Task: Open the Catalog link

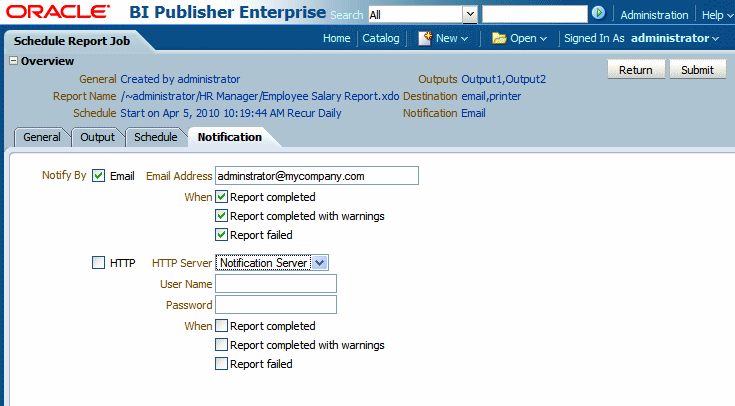Action: [381, 38]
